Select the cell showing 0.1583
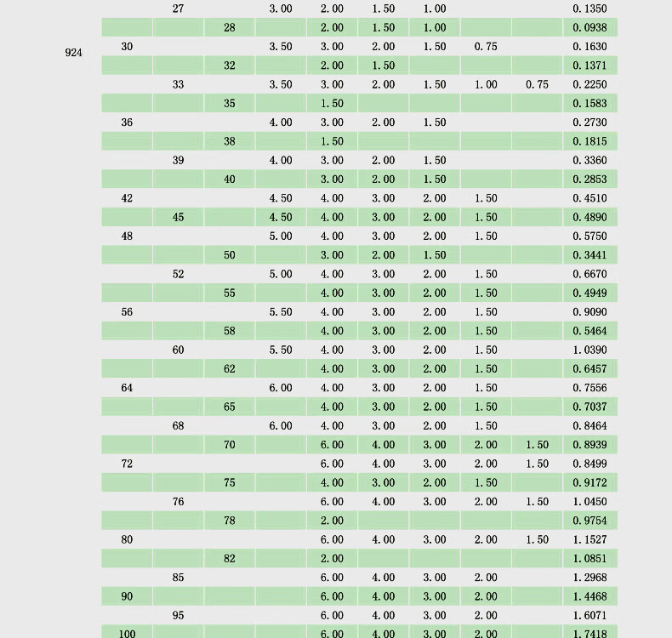This screenshot has width=672, height=638. click(x=590, y=104)
